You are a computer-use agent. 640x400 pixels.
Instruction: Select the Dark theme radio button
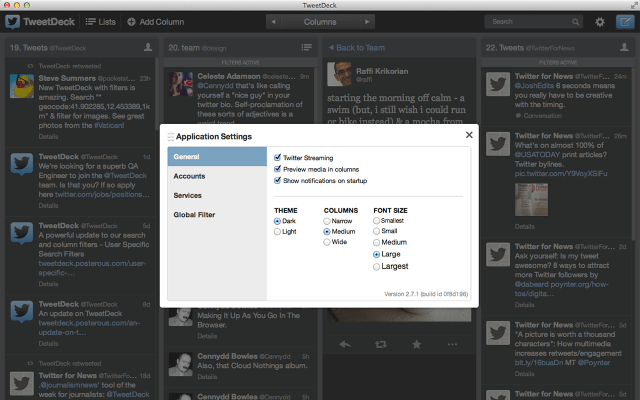pos(278,221)
